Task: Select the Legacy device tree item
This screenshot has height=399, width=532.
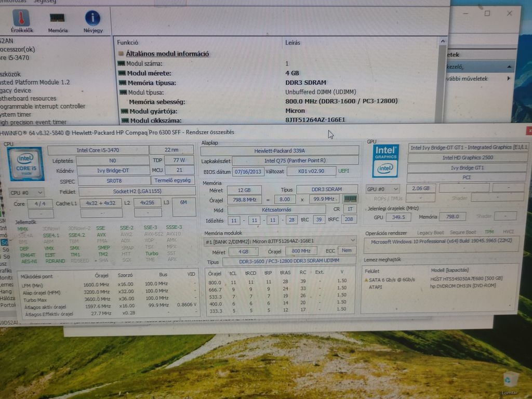Action: tap(16, 90)
